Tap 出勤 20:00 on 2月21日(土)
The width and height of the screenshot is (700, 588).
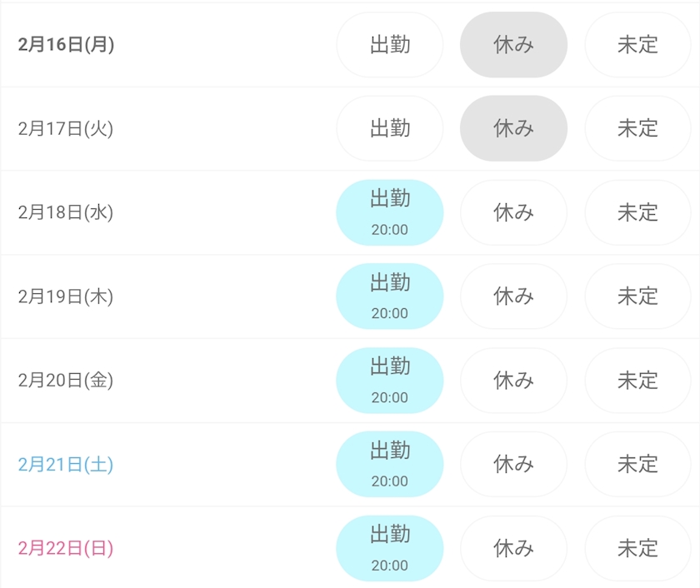point(390,465)
